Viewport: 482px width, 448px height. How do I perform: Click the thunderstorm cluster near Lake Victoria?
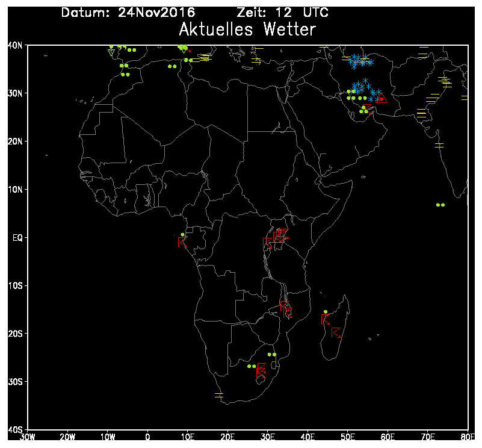pos(279,236)
